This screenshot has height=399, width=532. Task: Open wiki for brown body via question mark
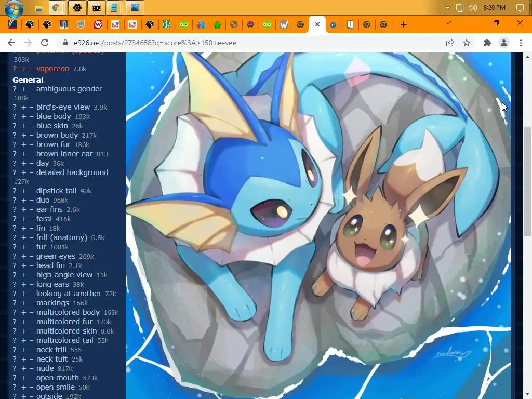15,136
